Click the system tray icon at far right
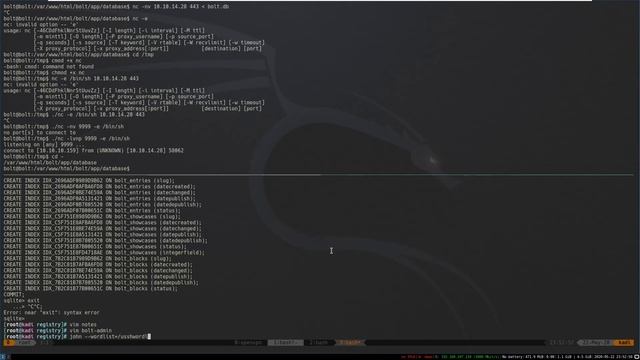The width and height of the screenshot is (640, 360). (637, 357)
